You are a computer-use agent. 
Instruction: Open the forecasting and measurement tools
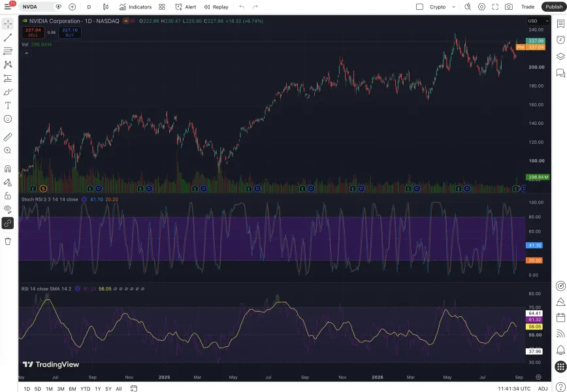8,78
